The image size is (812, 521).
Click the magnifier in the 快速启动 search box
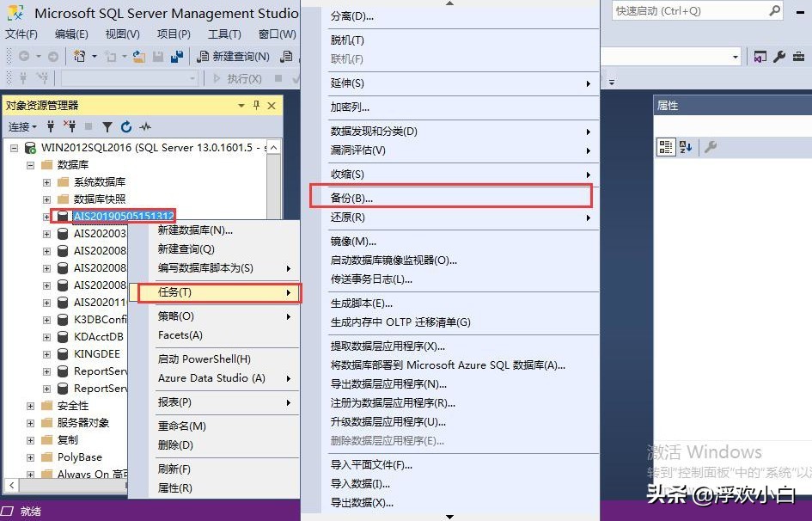coord(774,11)
